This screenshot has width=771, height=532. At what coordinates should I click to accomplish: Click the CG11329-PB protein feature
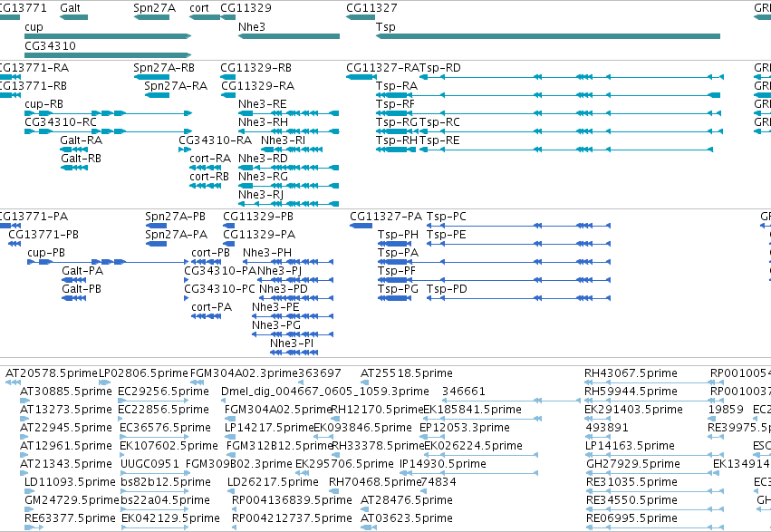(229, 226)
